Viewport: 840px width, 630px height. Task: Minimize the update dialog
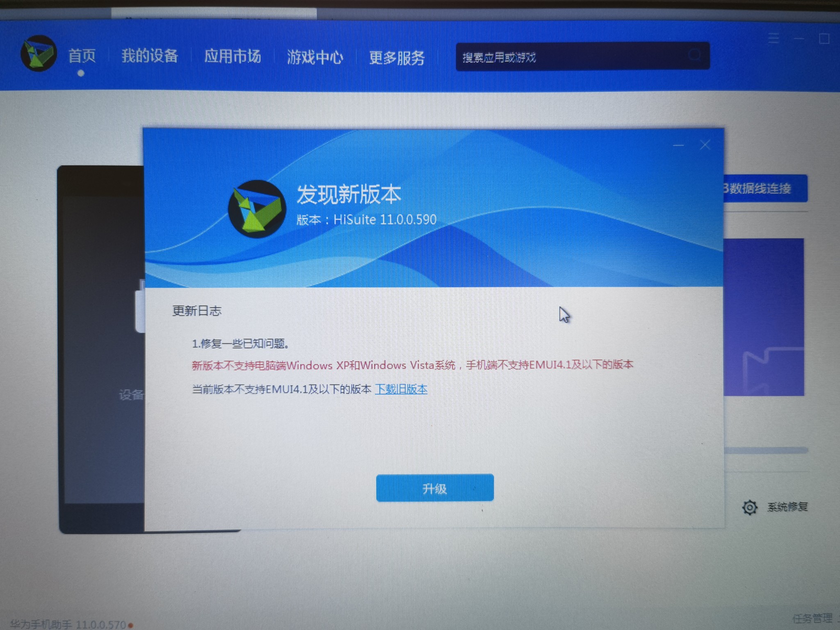678,145
